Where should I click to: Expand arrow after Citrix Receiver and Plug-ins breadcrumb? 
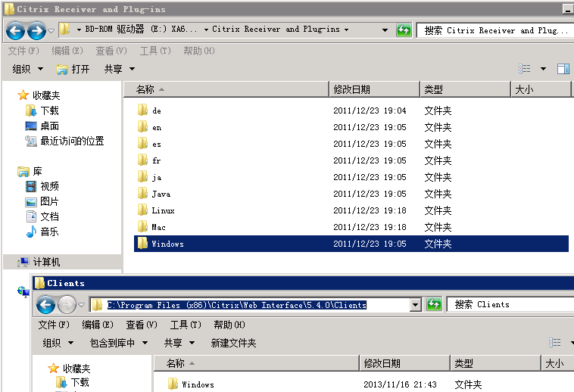[x=346, y=30]
